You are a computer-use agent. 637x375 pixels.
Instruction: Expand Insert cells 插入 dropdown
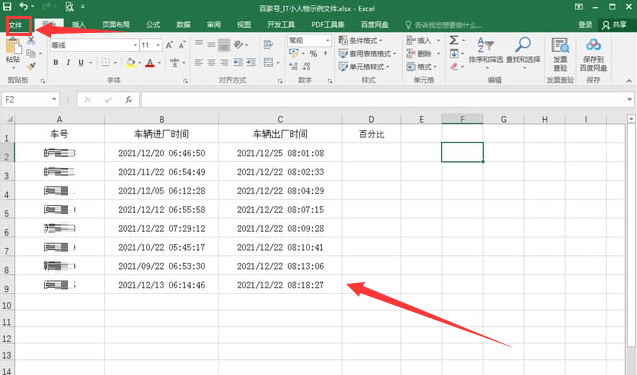[x=438, y=41]
